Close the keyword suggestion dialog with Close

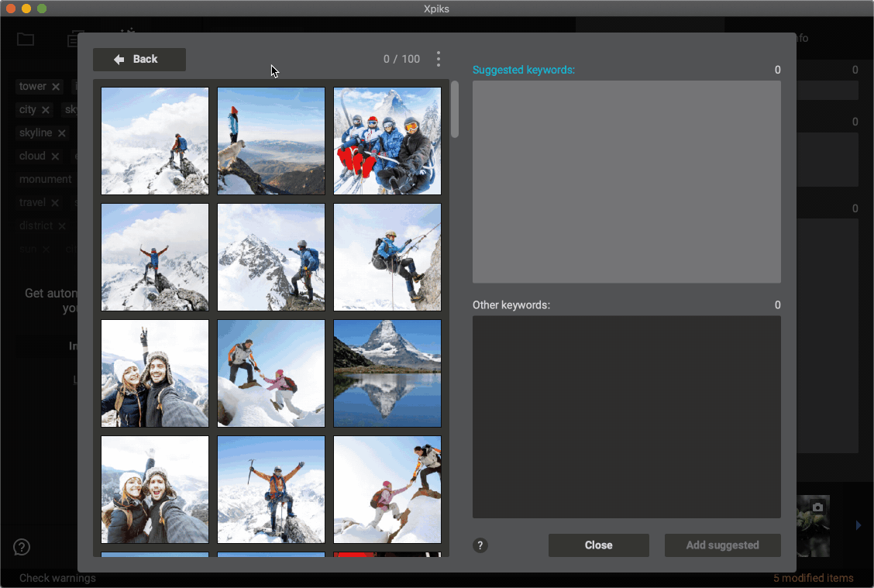click(598, 545)
